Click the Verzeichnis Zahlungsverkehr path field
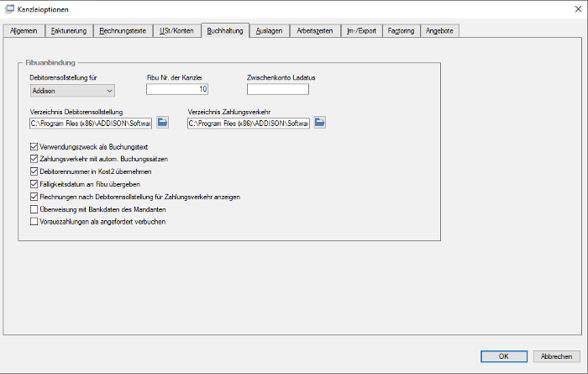Image resolution: width=588 pixels, height=374 pixels. click(249, 123)
